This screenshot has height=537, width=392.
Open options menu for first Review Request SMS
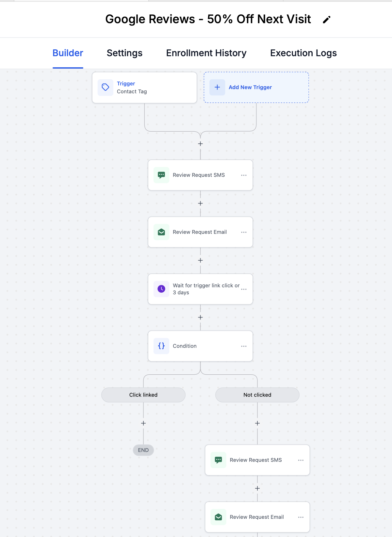[x=244, y=175]
